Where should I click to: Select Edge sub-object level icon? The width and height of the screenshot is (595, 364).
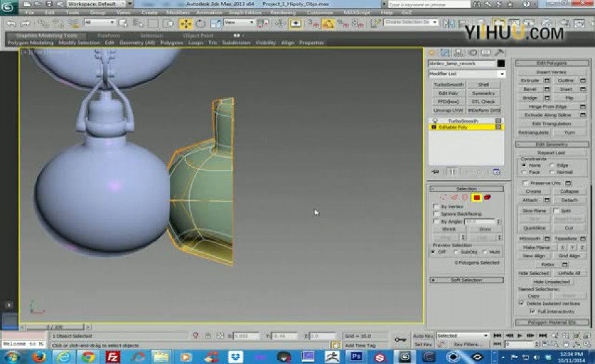click(454, 198)
